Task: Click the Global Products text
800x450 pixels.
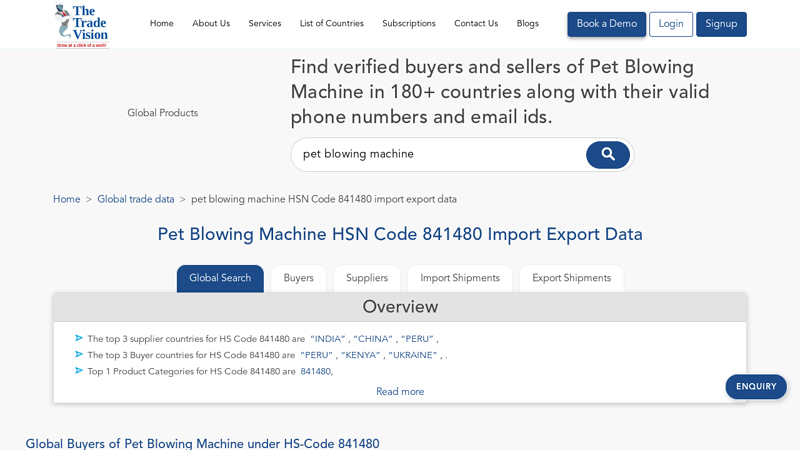Action: 163,113
